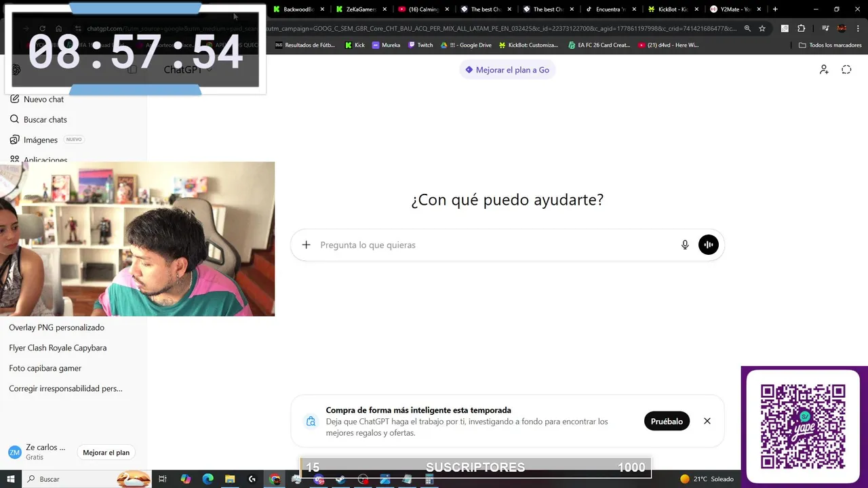Open the browser extensions puzzle icon
The width and height of the screenshot is (868, 488).
801,28
